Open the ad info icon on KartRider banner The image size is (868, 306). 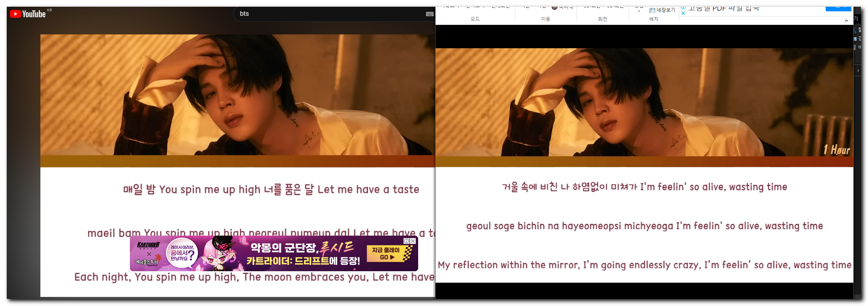click(x=406, y=241)
